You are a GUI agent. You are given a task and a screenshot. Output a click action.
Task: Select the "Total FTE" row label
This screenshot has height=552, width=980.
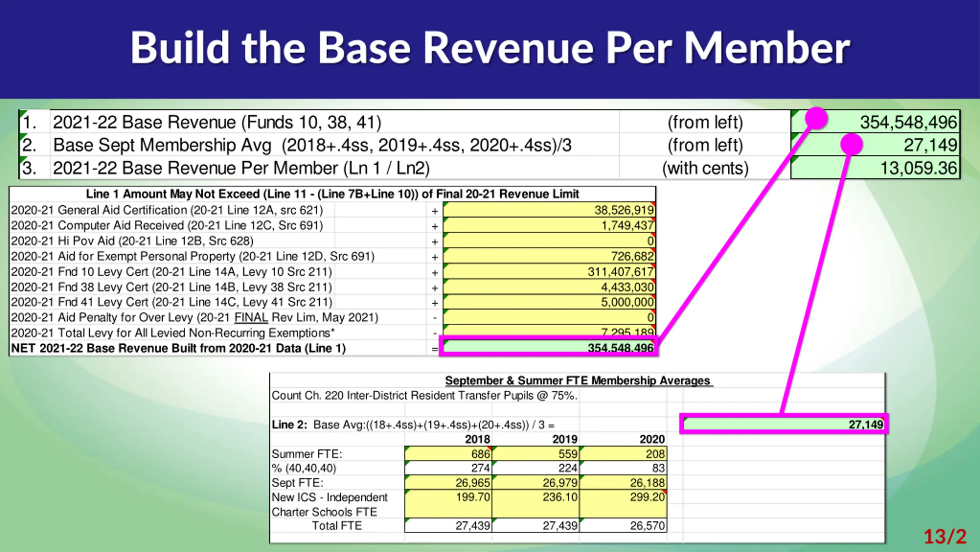(x=336, y=526)
